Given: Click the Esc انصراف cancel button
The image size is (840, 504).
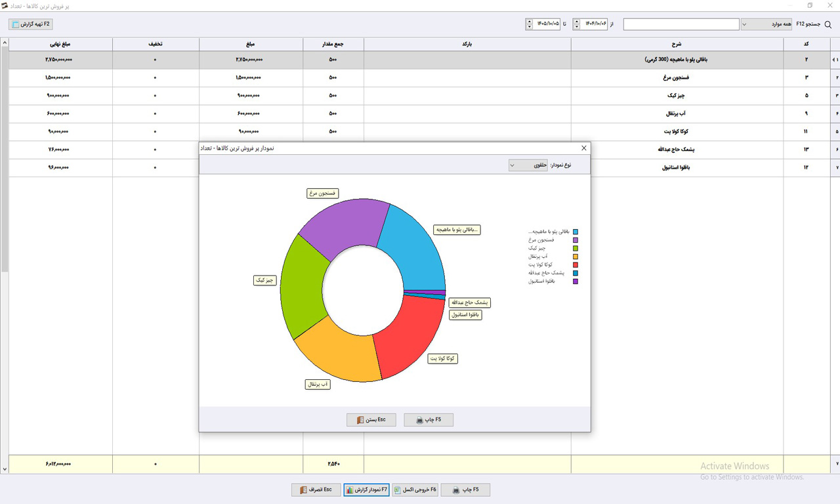Looking at the screenshot, I should 316,490.
